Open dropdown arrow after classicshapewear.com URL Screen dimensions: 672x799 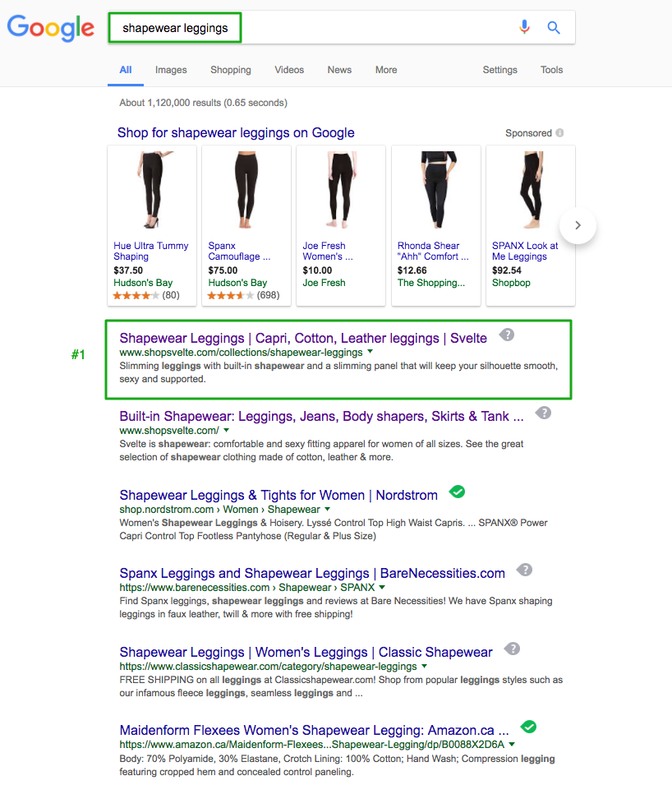click(424, 666)
